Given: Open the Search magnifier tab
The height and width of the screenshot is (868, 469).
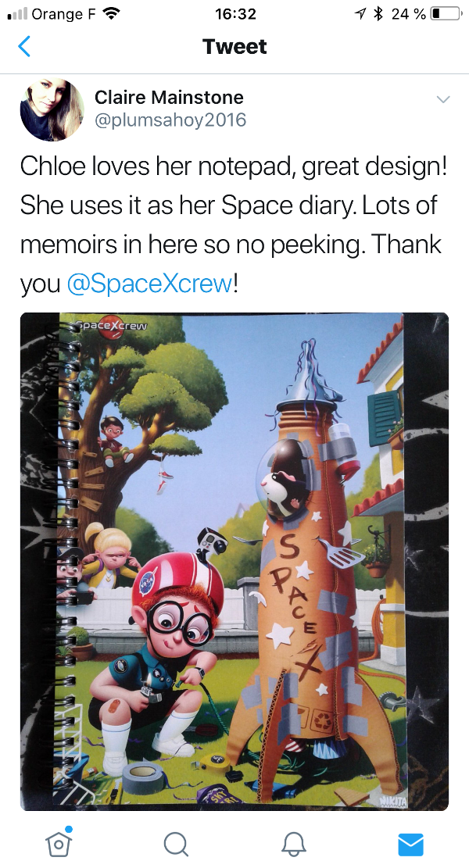Looking at the screenshot, I should click(176, 845).
